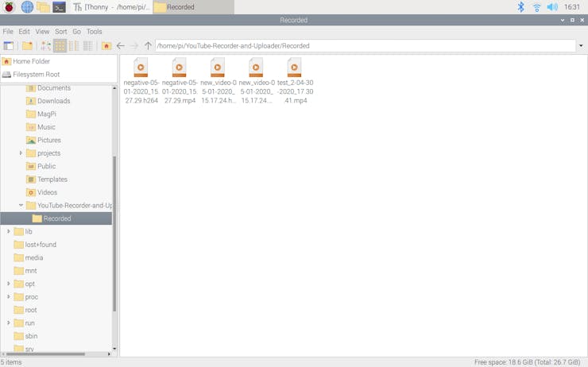The width and height of the screenshot is (588, 367).
Task: Expand the projects folder tree node
Action: click(21, 153)
